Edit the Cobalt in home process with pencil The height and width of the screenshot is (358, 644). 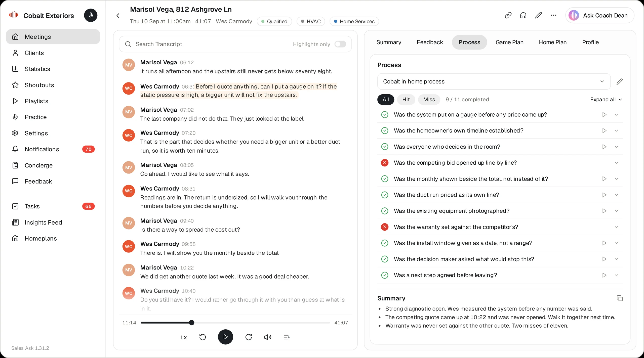tap(620, 81)
